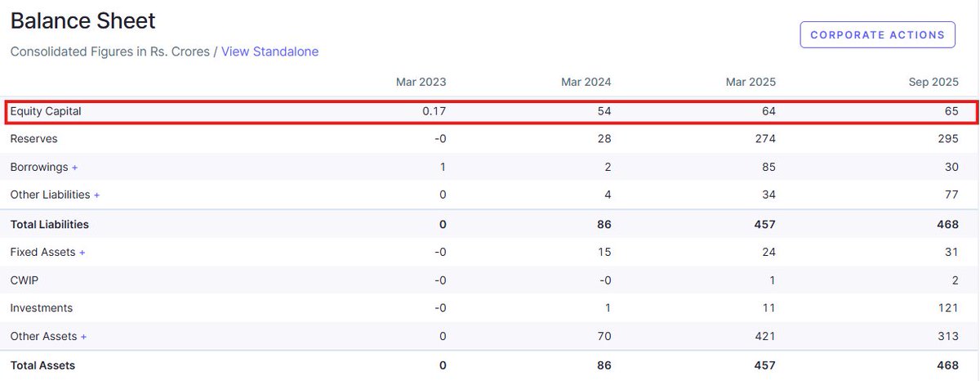Viewport: 980px width, 381px height.
Task: Select Investments value 11 for Mar 2025
Action: [770, 307]
